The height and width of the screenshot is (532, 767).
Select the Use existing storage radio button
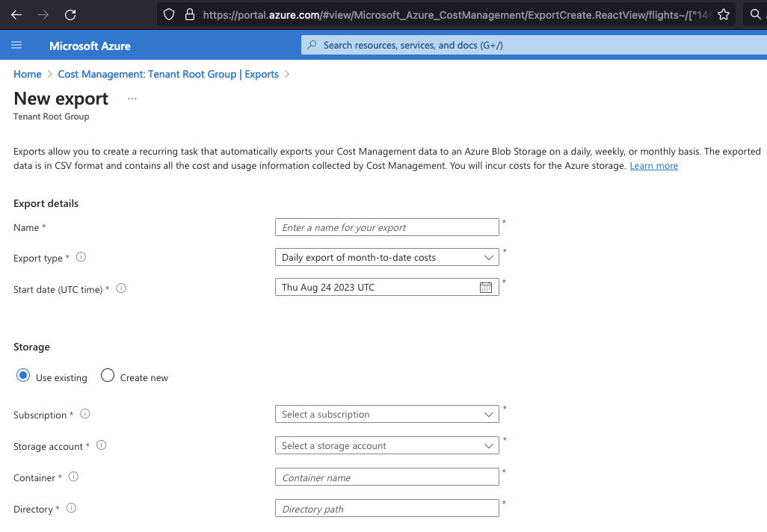(x=23, y=375)
